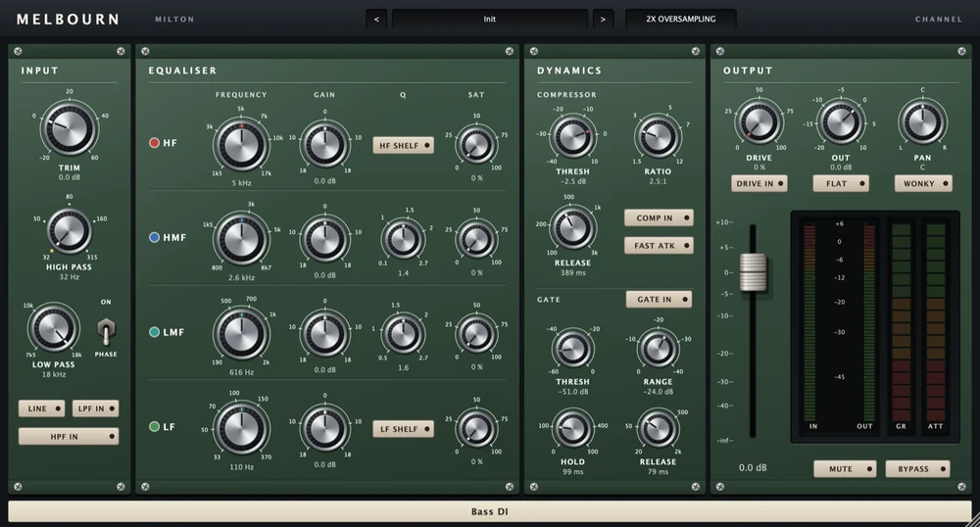
Task: Toggle the FAST ATK button
Action: tap(659, 246)
